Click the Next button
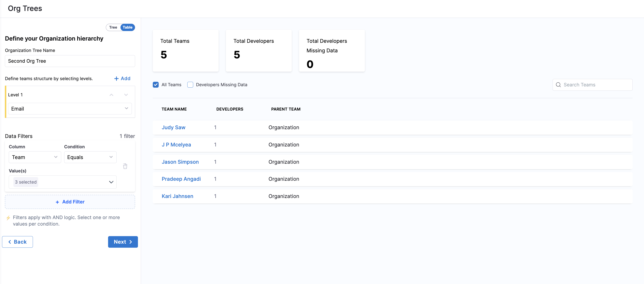This screenshot has width=644, height=284. click(123, 242)
